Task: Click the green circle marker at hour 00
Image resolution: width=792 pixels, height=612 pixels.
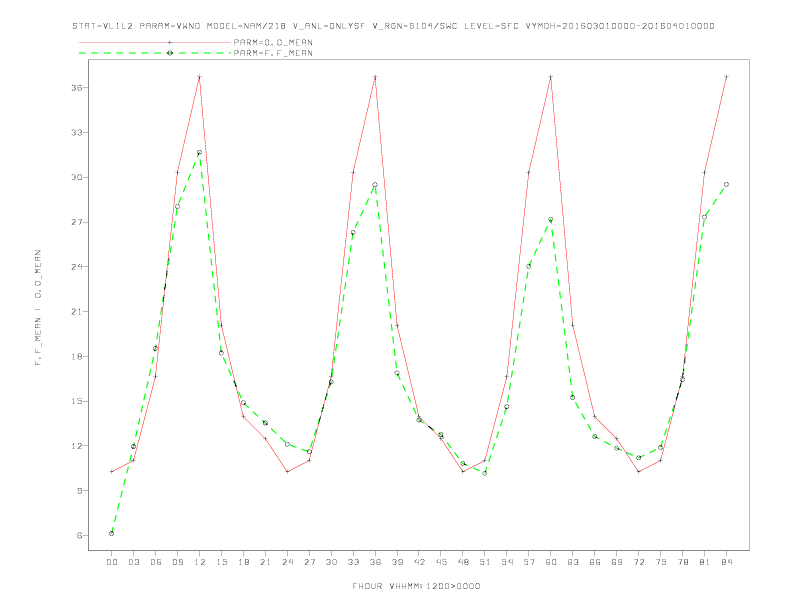Action: [112, 533]
